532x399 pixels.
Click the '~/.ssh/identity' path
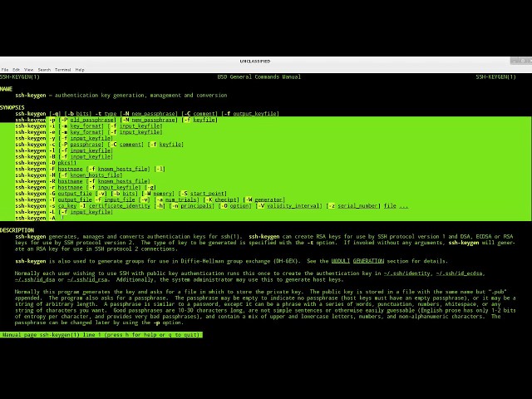click(406, 273)
